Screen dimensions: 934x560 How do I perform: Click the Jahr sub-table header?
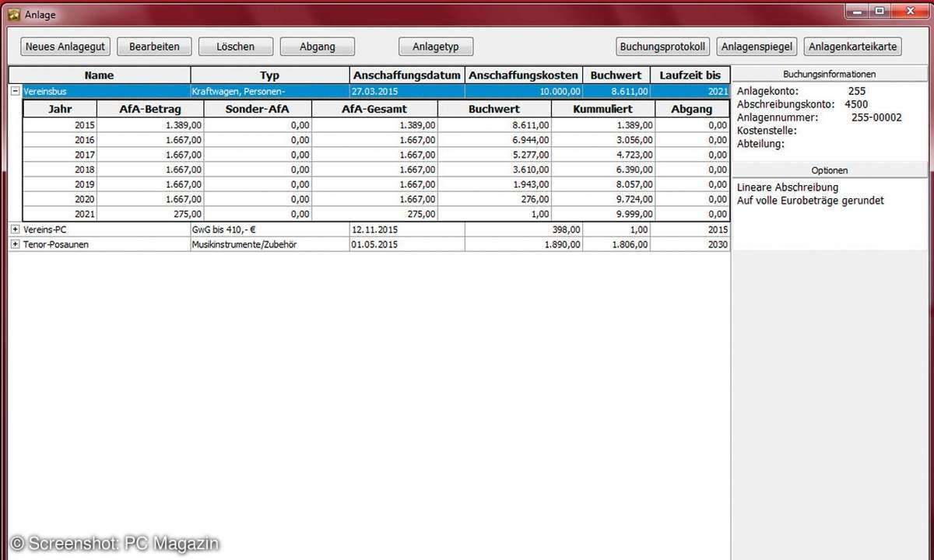(60, 109)
